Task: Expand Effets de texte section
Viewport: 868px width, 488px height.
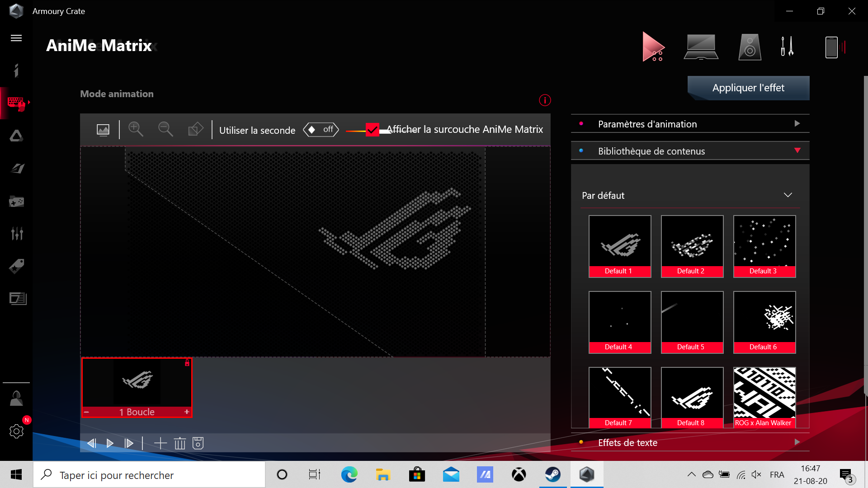Action: (x=690, y=442)
